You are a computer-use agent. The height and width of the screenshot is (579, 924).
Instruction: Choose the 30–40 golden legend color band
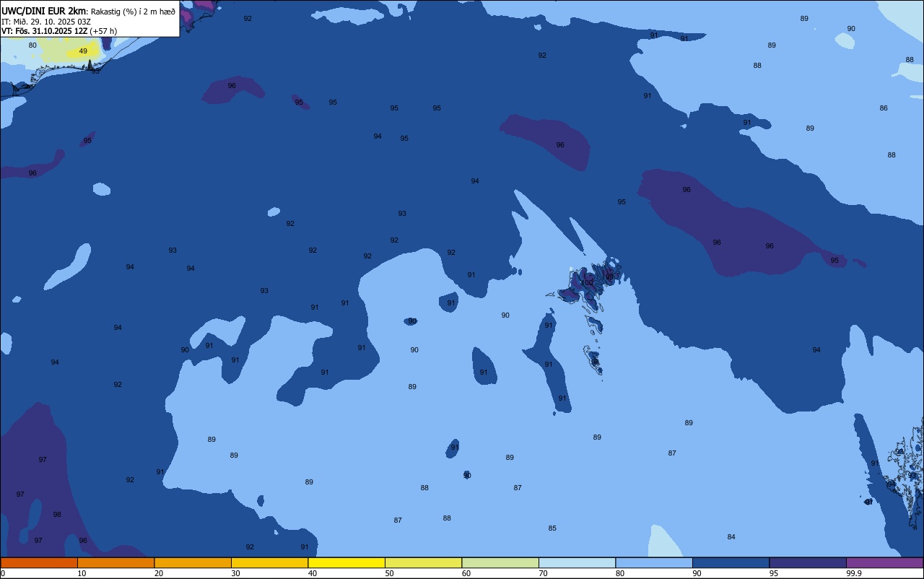click(x=270, y=562)
